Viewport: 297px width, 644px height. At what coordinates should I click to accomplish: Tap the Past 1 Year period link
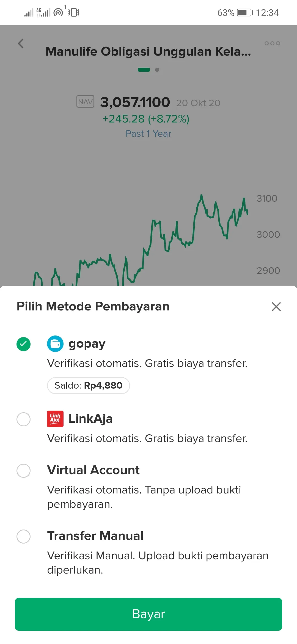pyautogui.click(x=148, y=134)
